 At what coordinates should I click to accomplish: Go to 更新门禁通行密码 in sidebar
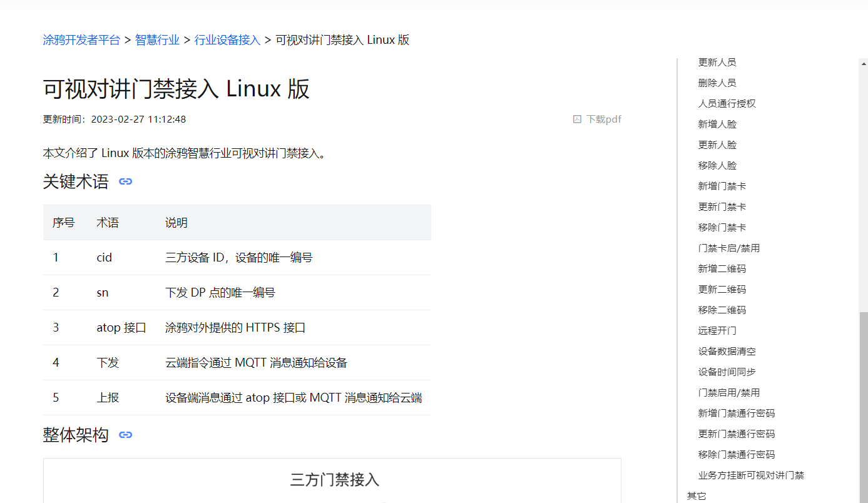[x=737, y=434]
